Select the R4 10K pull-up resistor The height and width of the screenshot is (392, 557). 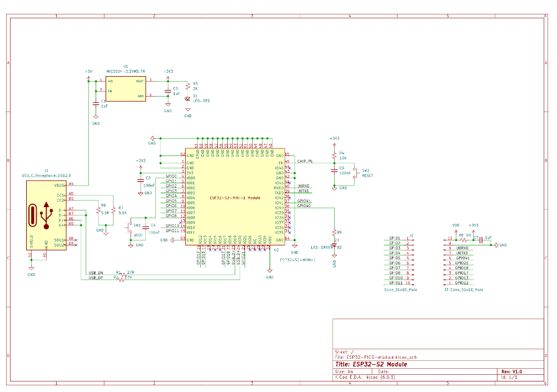pos(334,155)
